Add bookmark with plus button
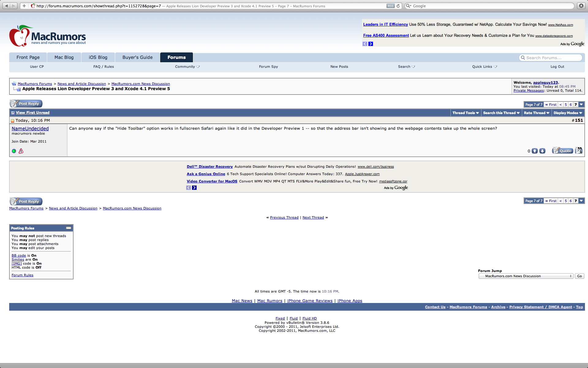588x368 pixels. (x=24, y=6)
